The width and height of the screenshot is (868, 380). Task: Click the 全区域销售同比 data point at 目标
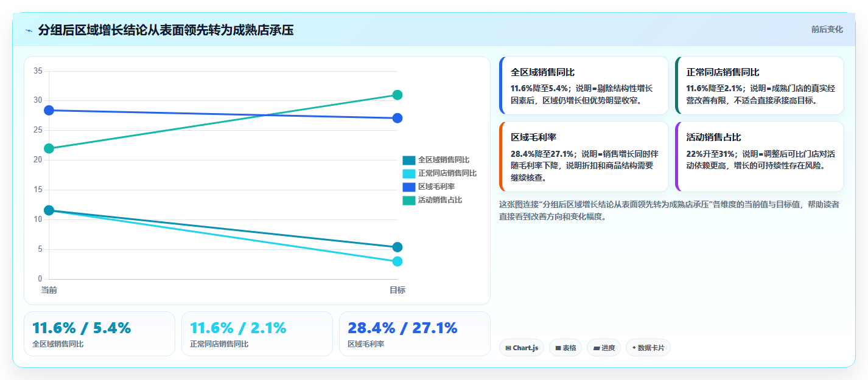(x=397, y=247)
